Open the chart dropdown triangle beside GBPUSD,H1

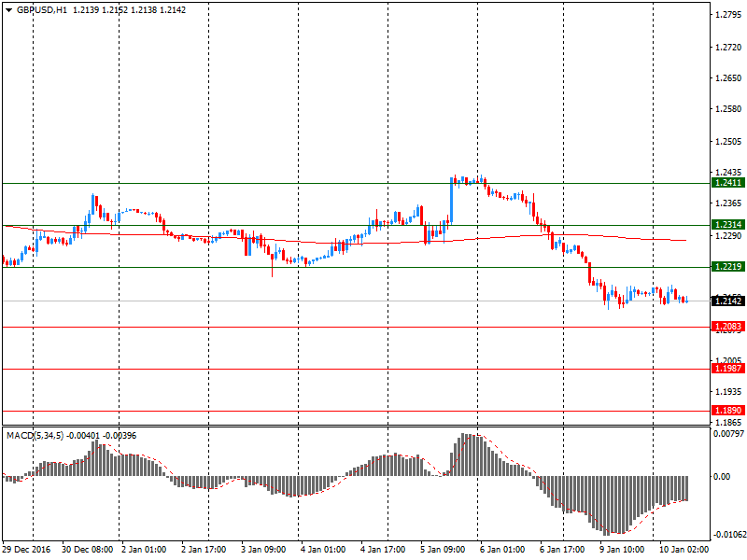coord(8,10)
